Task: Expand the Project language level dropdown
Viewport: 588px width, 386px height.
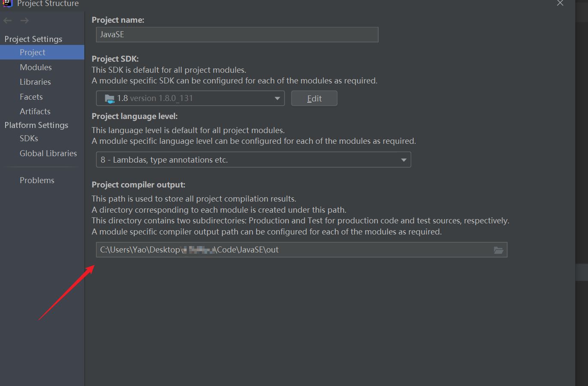Action: [253, 160]
